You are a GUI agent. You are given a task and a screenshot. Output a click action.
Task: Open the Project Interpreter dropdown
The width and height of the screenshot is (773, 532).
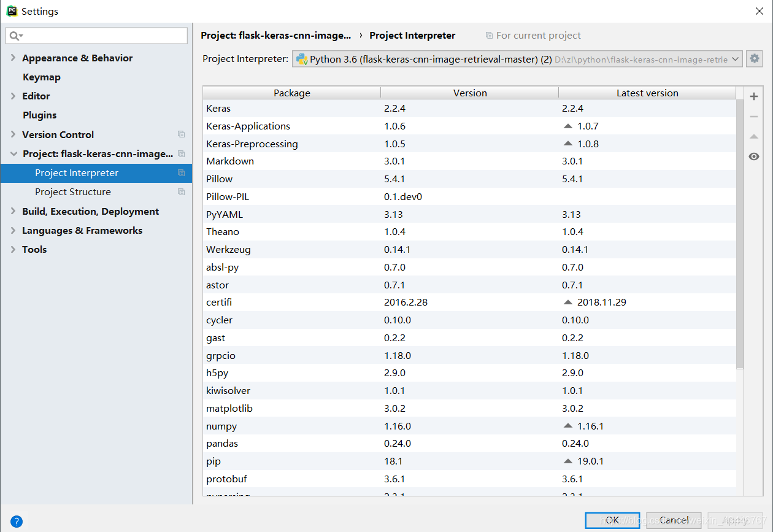[517, 59]
